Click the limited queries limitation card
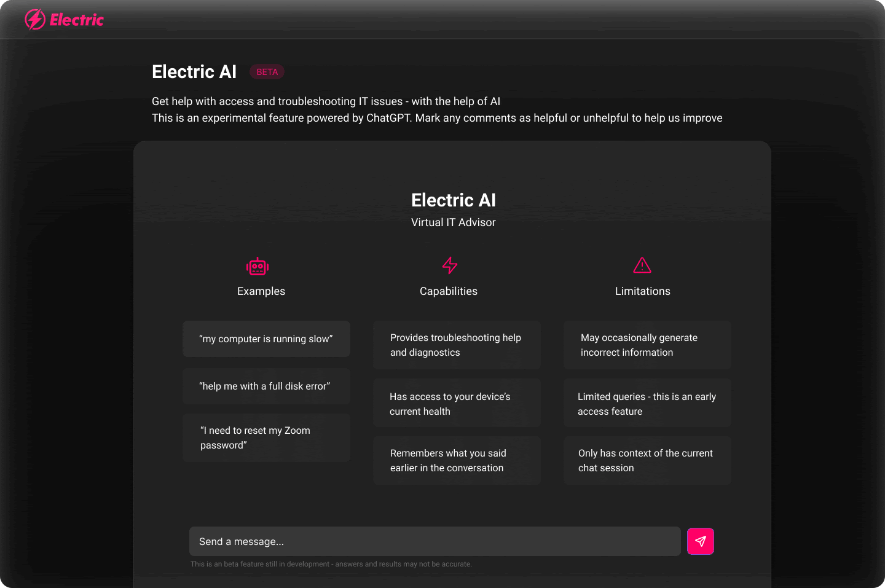 coord(647,404)
